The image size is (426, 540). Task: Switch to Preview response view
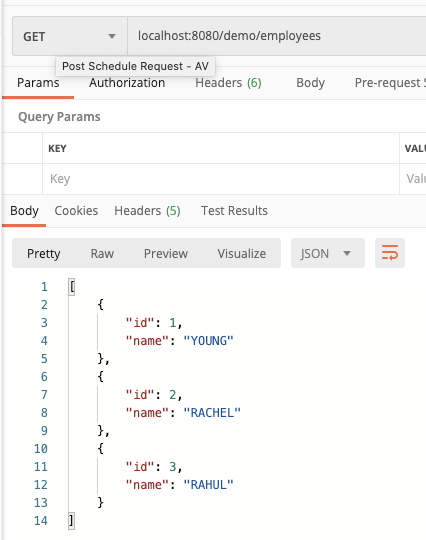[x=166, y=253]
